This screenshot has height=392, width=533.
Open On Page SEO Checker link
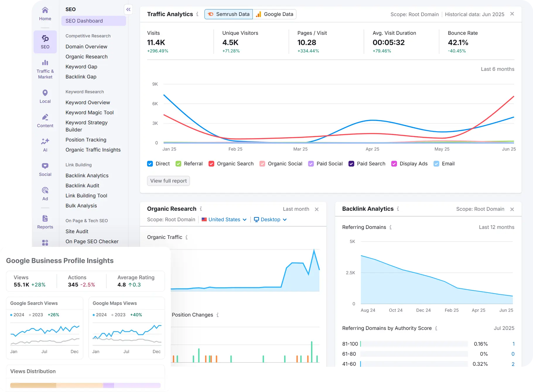point(92,242)
